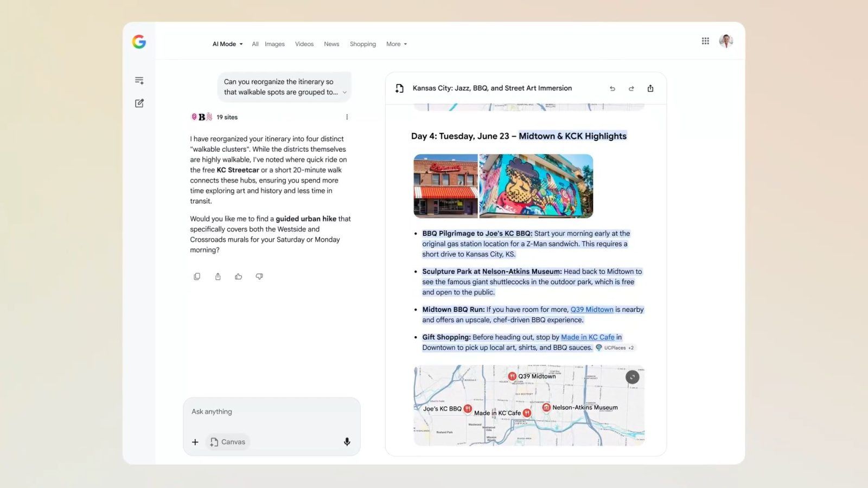The width and height of the screenshot is (868, 488).
Task: Export the Kansas City itinerary
Action: [x=650, y=88]
